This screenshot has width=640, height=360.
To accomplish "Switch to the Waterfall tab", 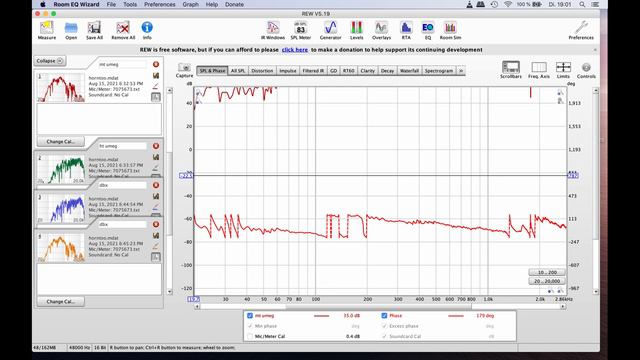I will pos(409,71).
